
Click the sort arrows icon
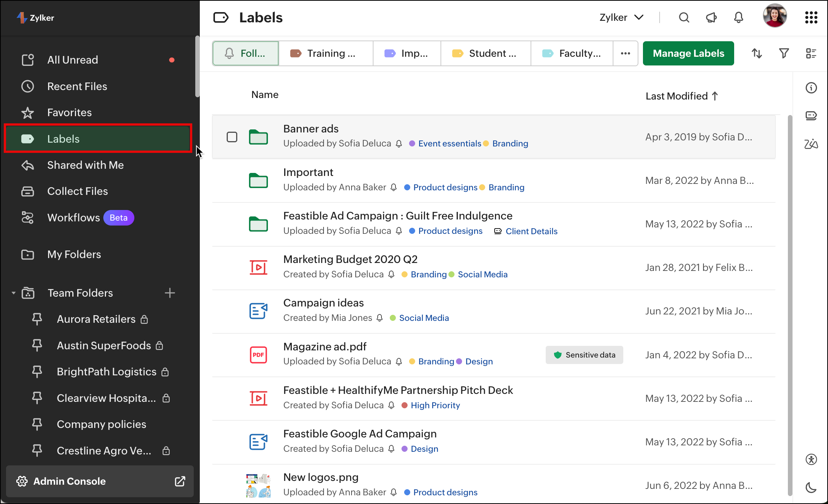(x=756, y=53)
